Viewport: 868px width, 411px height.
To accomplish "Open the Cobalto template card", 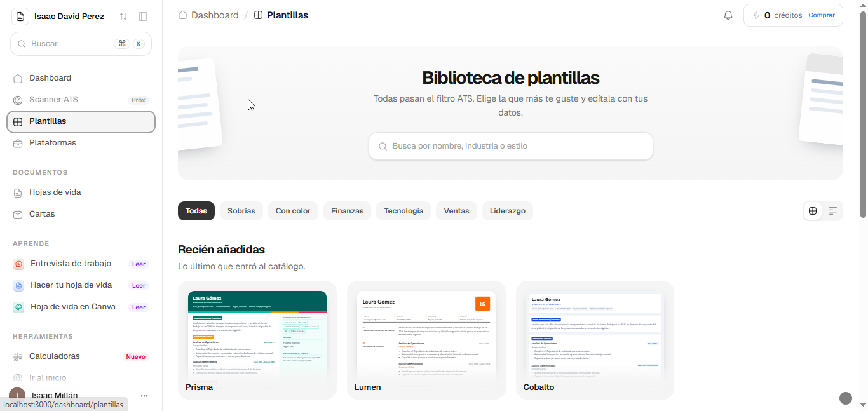I will coord(595,340).
